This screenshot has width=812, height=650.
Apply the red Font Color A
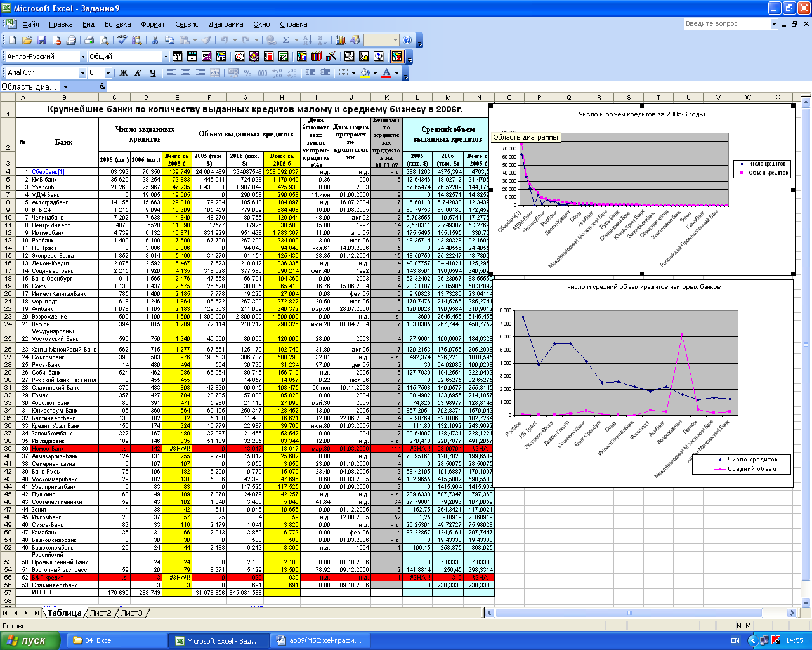point(386,73)
